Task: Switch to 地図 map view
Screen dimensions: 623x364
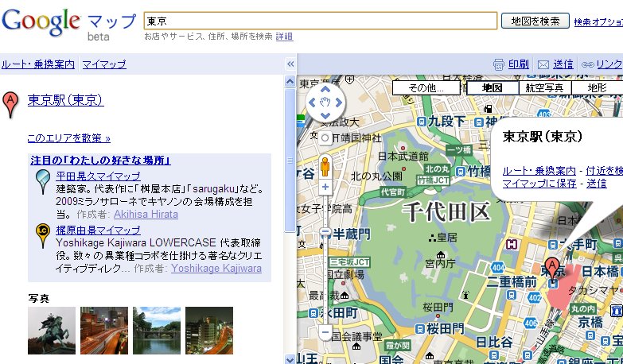Action: point(493,87)
